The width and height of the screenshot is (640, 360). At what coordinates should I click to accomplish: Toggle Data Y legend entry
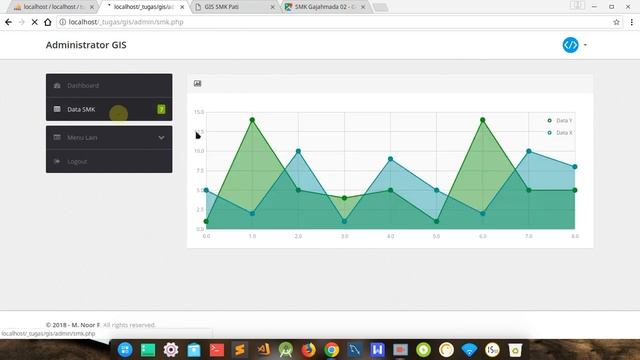click(x=560, y=120)
